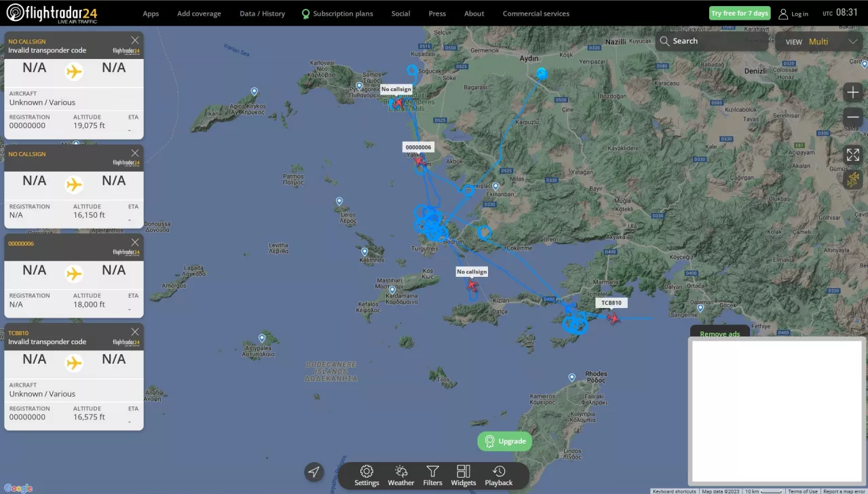Select the TCB810 aircraft on map

[614, 318]
